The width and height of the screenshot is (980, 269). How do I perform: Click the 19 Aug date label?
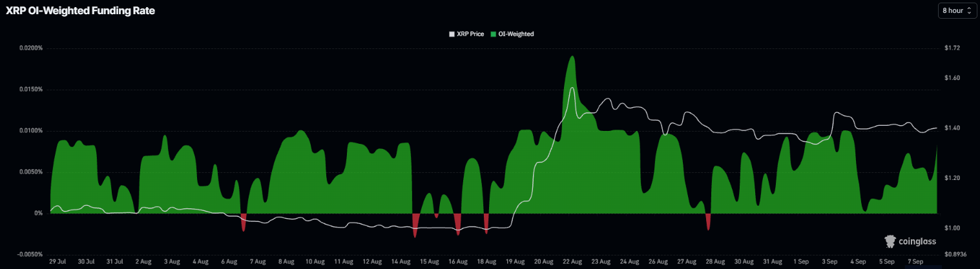(x=515, y=263)
